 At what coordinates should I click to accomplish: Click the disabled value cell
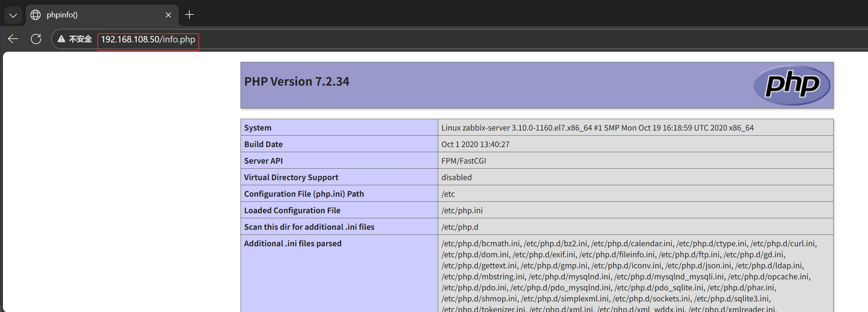point(636,177)
